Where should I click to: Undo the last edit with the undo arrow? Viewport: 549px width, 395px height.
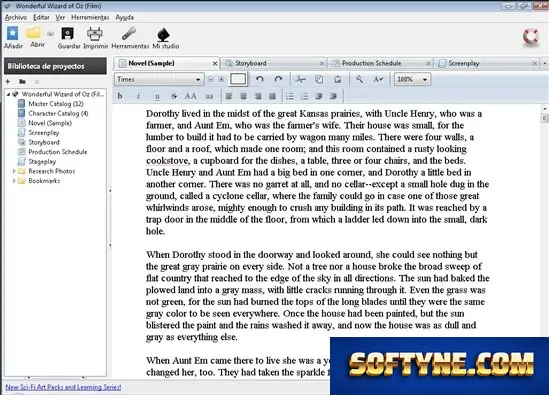pyautogui.click(x=259, y=79)
